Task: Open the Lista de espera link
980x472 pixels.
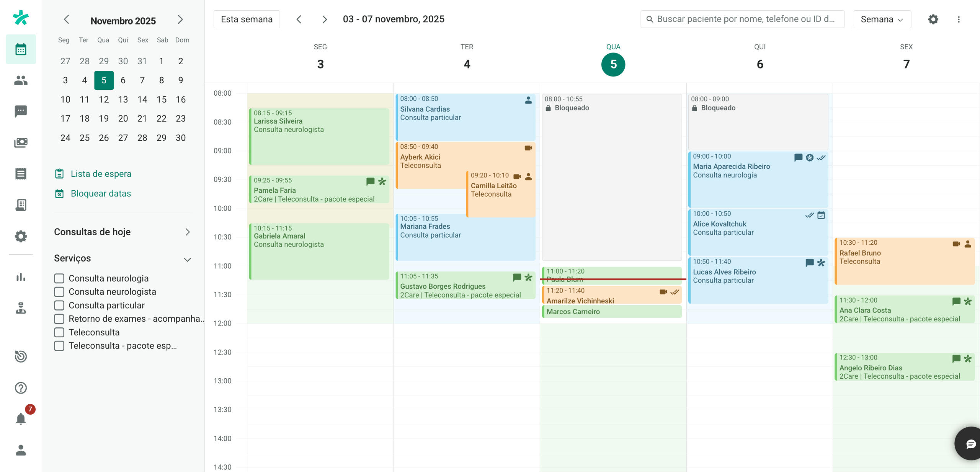Action: click(x=101, y=174)
